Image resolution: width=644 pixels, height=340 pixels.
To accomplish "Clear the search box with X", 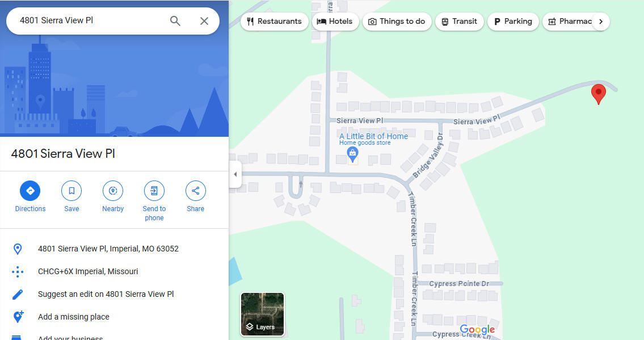I will [204, 21].
